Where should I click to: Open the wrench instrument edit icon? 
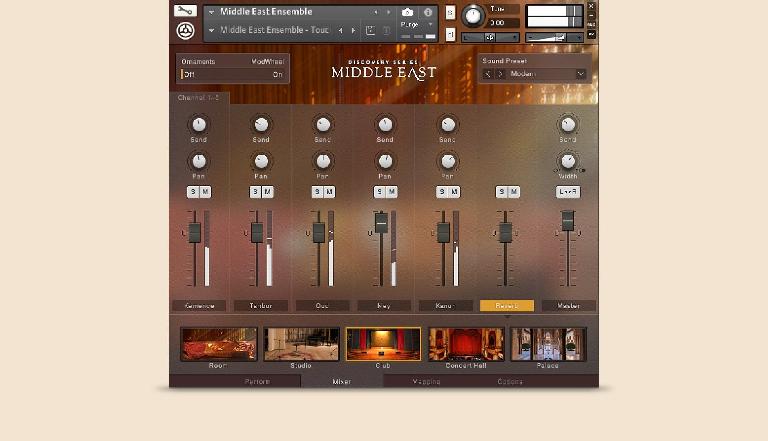pyautogui.click(x=185, y=11)
